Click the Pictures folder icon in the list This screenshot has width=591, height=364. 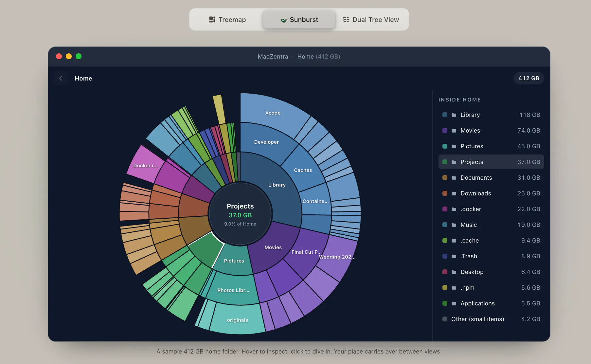(x=454, y=146)
